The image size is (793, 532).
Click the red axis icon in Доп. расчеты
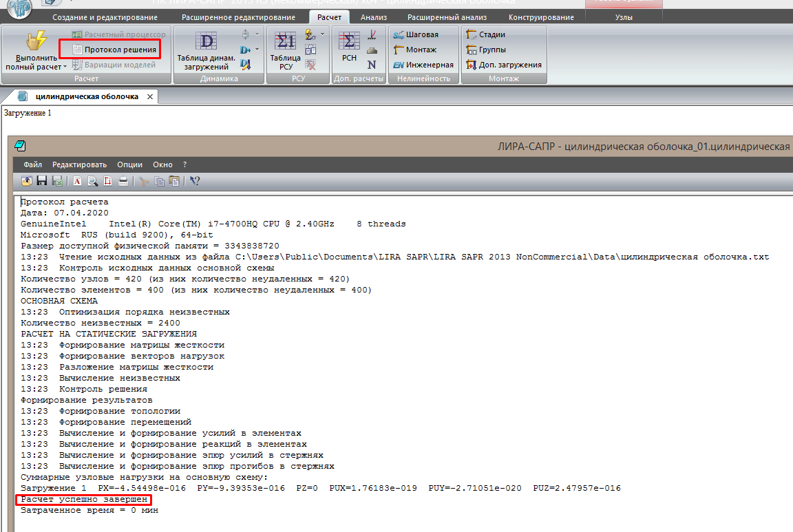[372, 34]
